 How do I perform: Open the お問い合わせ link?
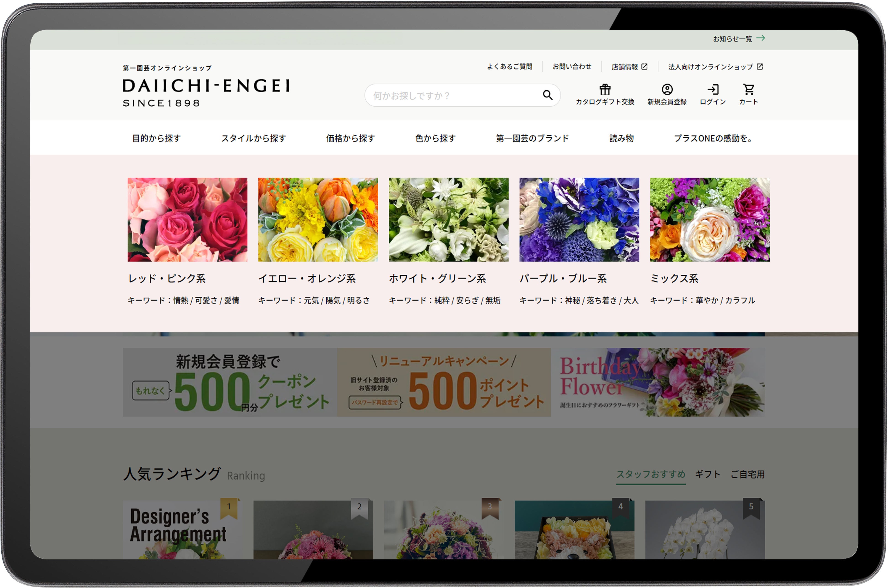(x=572, y=67)
